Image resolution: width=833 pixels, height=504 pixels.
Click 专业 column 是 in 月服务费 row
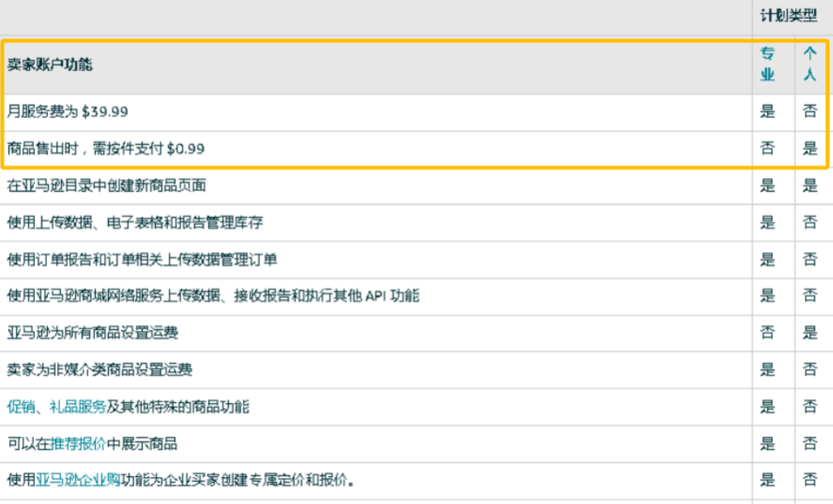tap(767, 112)
